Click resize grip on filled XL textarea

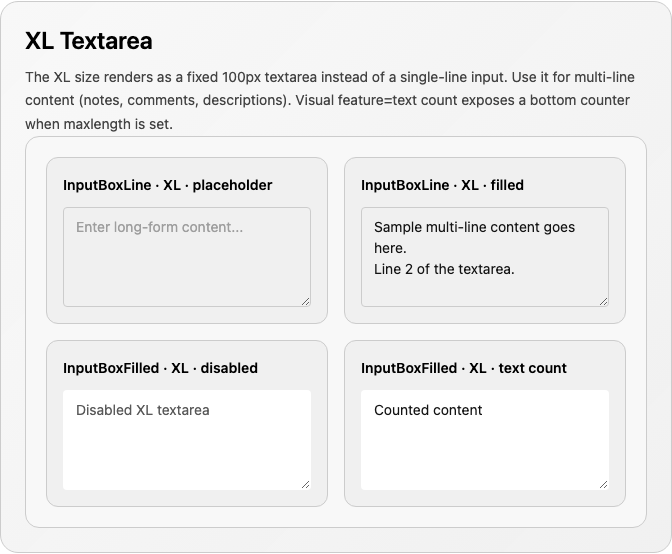(x=603, y=302)
